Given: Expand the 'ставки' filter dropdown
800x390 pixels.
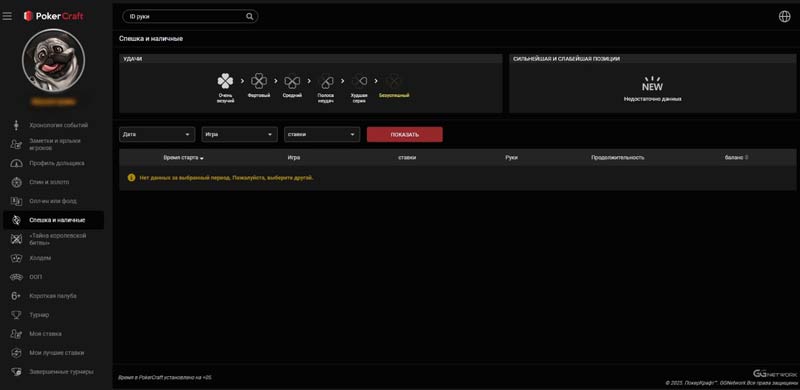Looking at the screenshot, I should [322, 135].
